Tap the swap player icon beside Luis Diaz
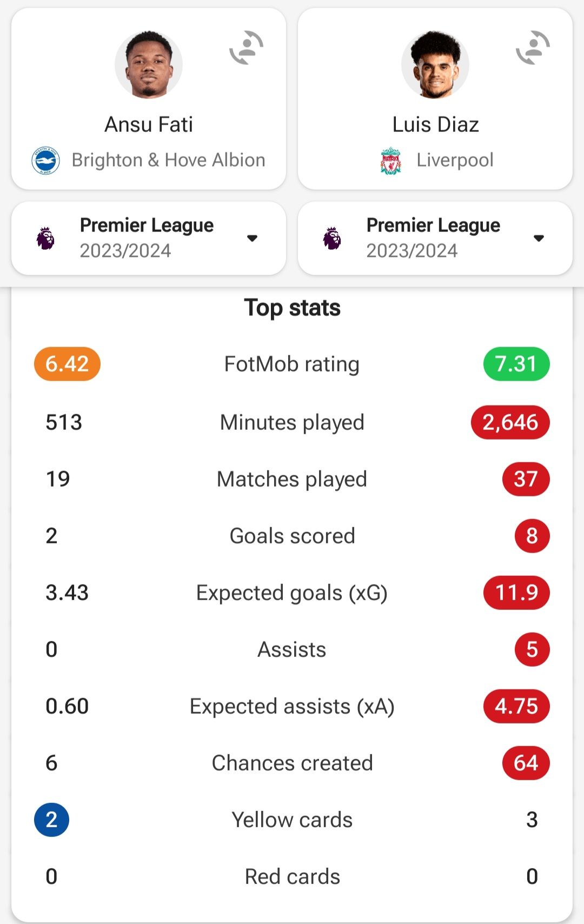This screenshot has height=924, width=584. tap(533, 48)
